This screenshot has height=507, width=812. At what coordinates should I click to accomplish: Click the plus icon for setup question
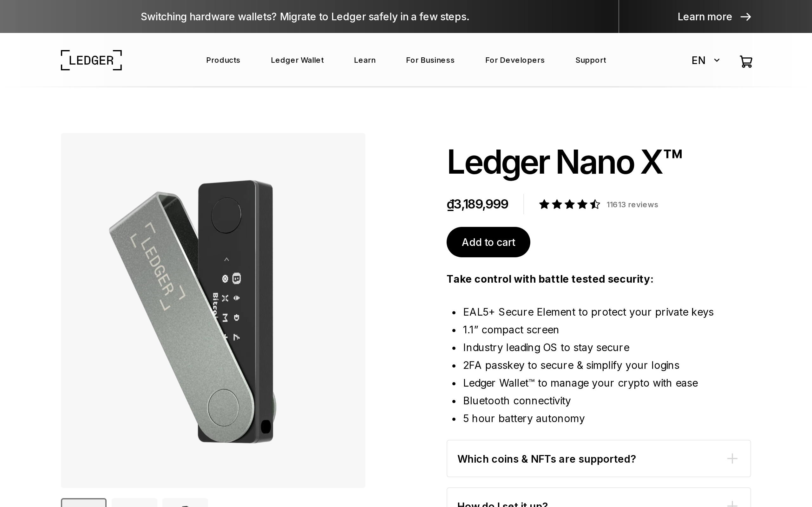732,504
